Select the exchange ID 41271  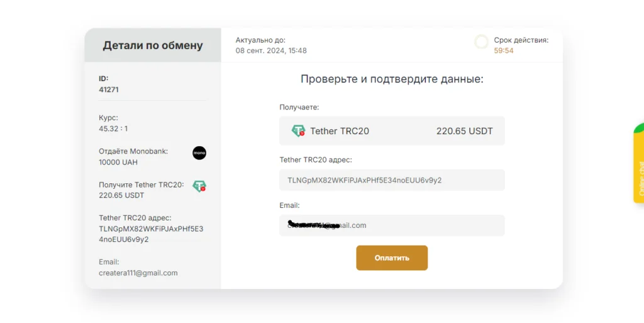coord(109,89)
